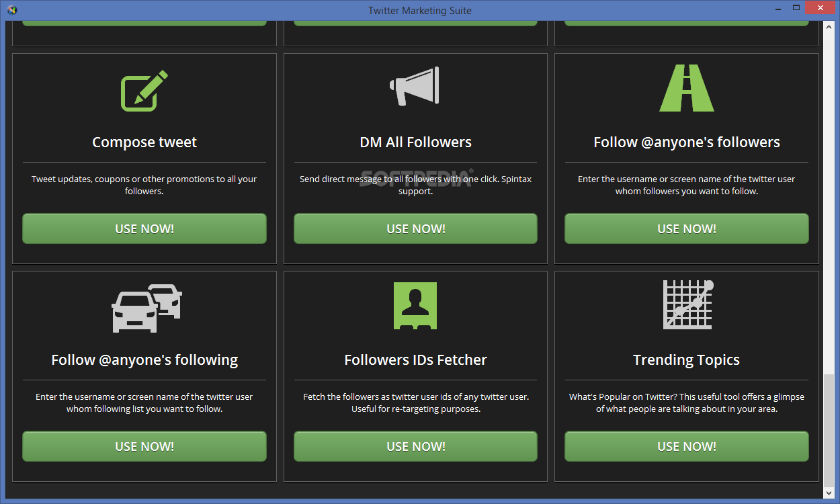Image resolution: width=840 pixels, height=504 pixels.
Task: Click the Trending Topics chart icon
Action: [x=688, y=304]
